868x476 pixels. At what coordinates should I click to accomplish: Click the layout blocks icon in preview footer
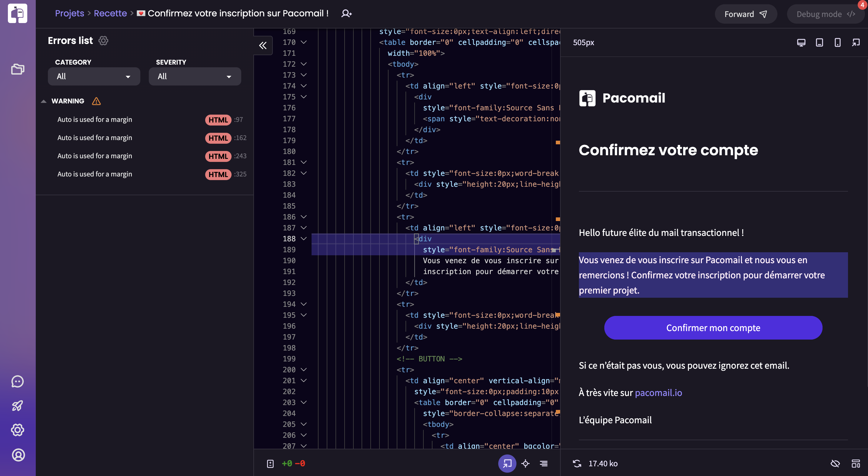856,464
